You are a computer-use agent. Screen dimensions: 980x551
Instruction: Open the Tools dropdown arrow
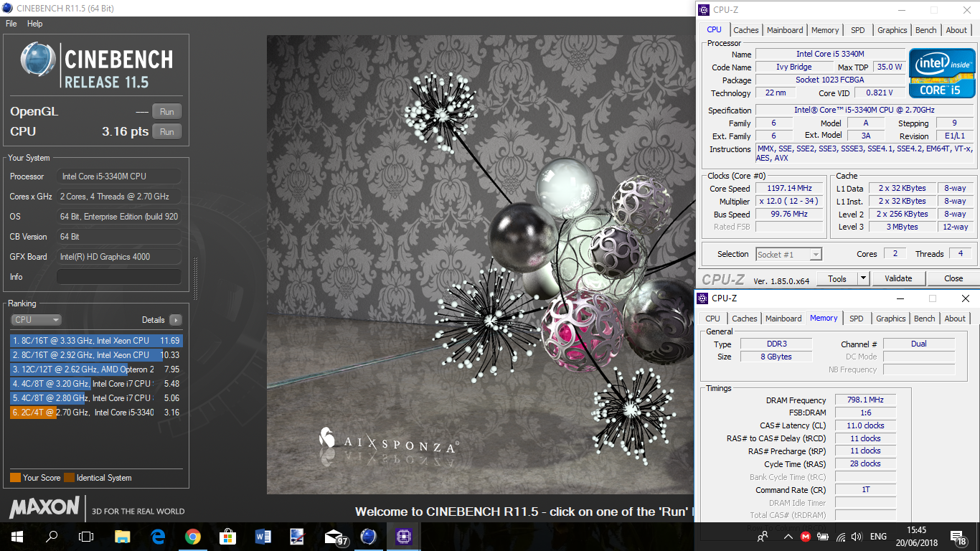[863, 278]
